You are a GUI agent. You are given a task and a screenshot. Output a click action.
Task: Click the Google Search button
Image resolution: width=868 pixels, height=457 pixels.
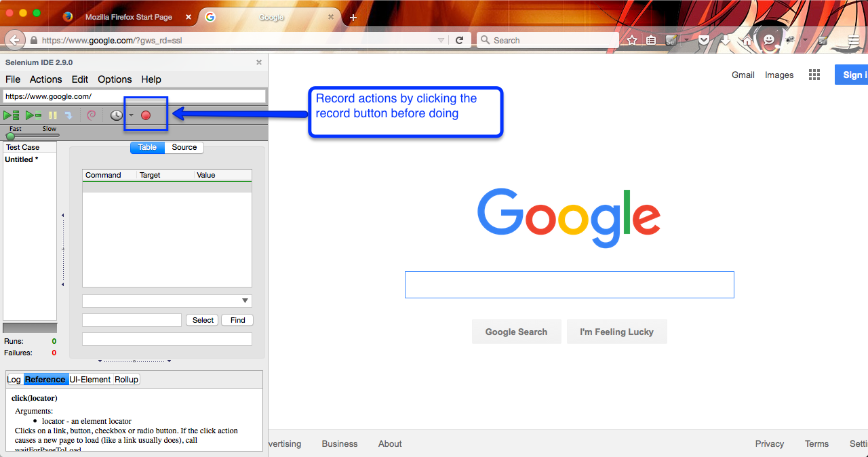516,332
